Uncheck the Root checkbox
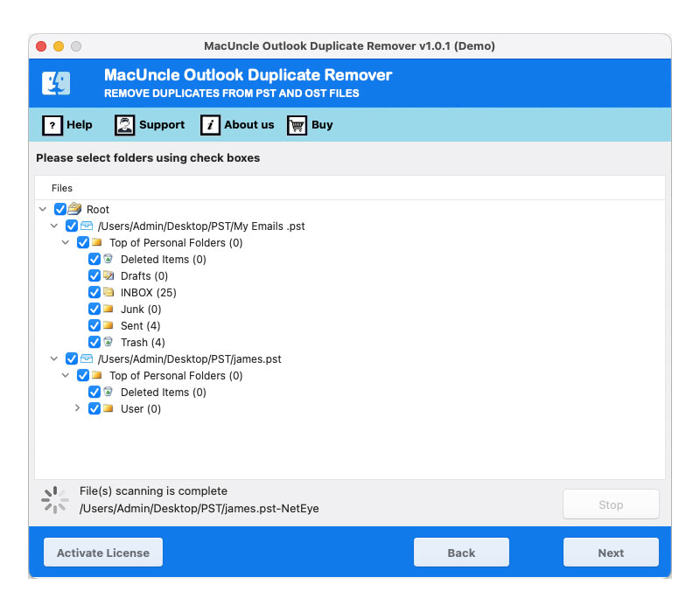This screenshot has height=612, width=700. [x=60, y=209]
